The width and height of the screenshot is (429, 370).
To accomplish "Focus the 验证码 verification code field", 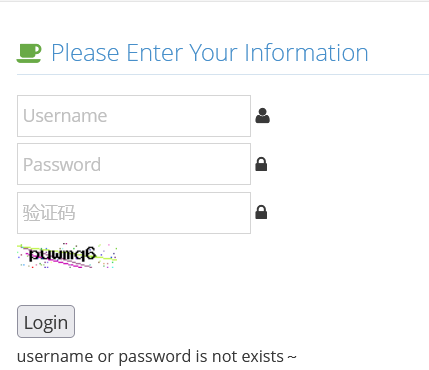I will tap(134, 213).
